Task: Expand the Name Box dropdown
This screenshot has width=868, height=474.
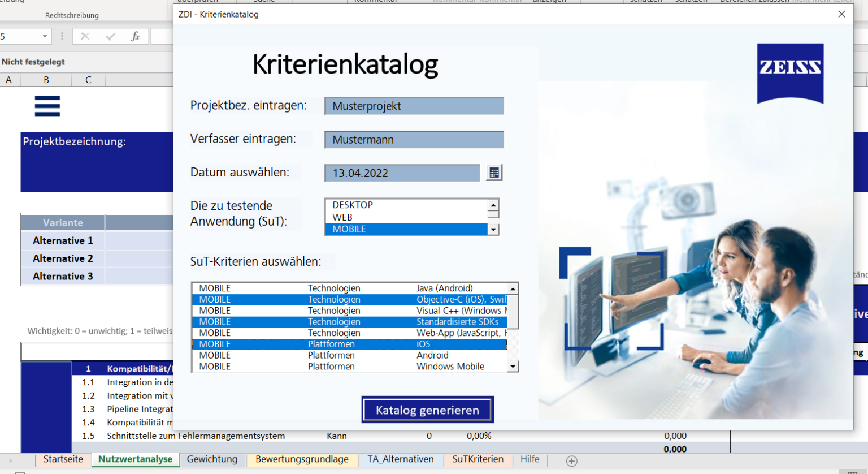Action: [x=45, y=37]
